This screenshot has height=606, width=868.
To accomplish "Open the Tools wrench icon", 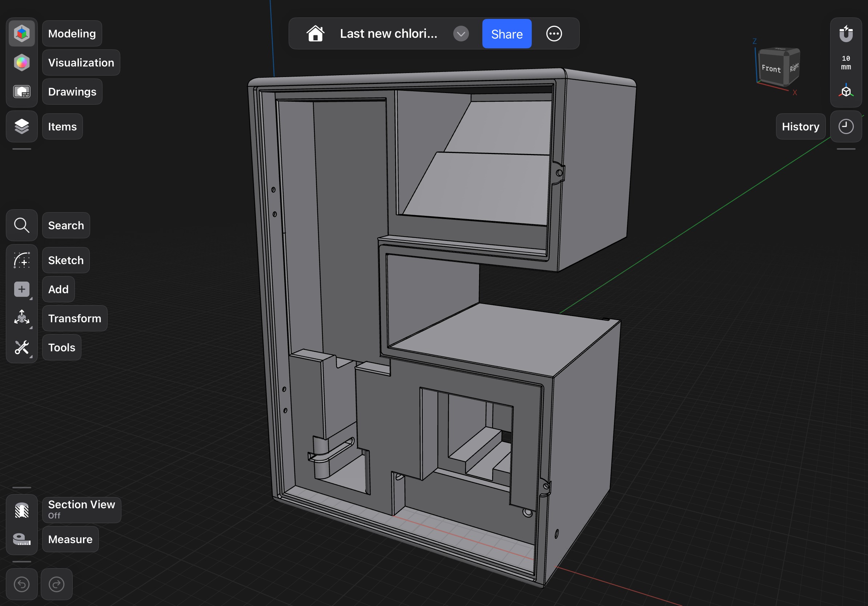I will [21, 347].
